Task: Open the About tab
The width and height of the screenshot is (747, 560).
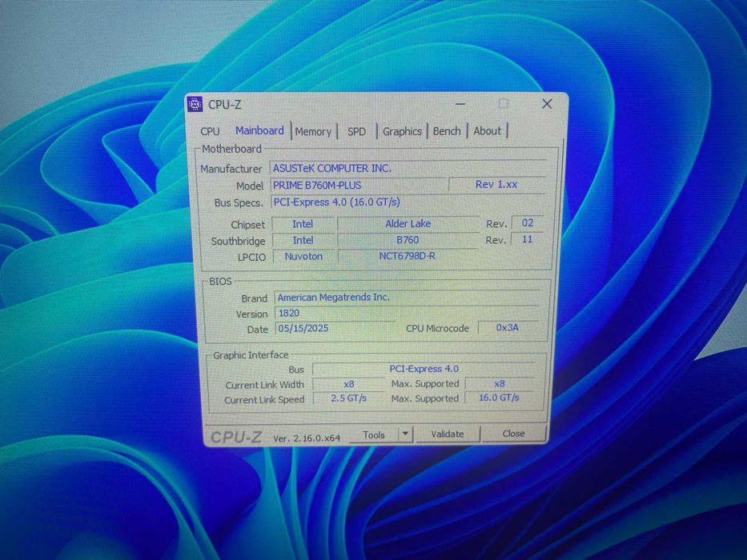Action: [x=487, y=131]
